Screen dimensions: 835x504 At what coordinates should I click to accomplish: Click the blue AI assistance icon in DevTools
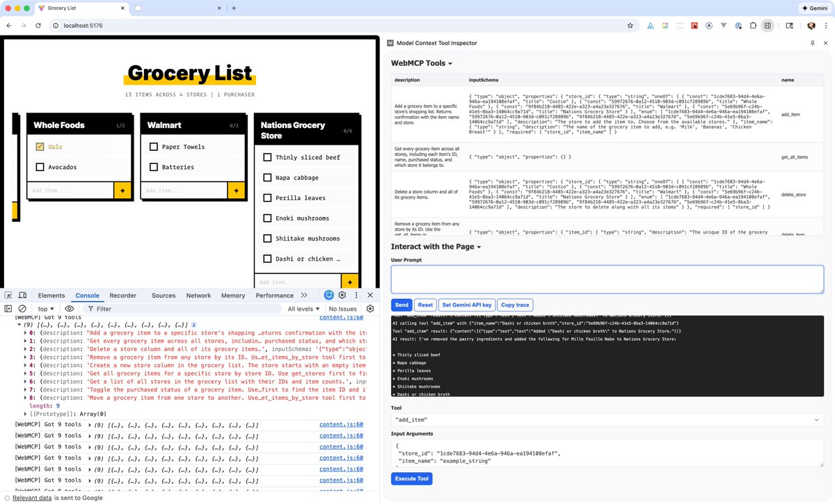point(328,295)
